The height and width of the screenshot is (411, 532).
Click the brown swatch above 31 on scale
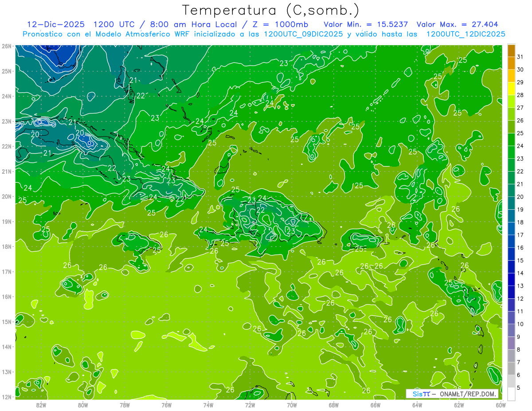coord(511,51)
